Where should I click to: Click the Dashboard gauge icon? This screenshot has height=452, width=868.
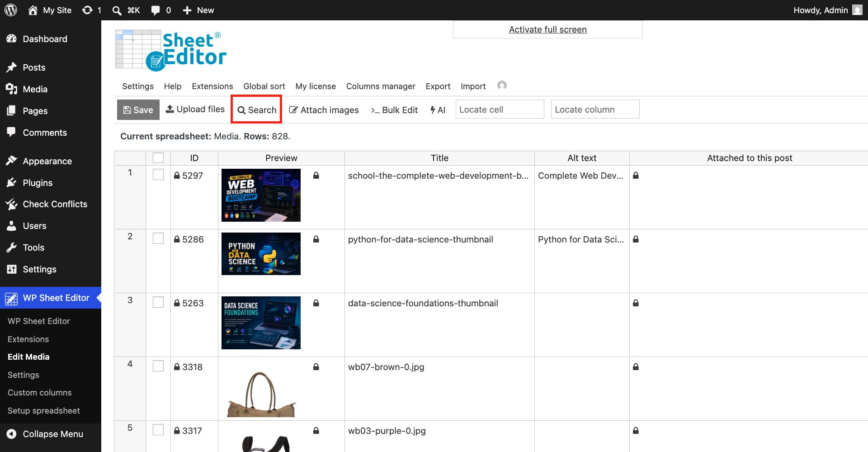click(x=12, y=39)
